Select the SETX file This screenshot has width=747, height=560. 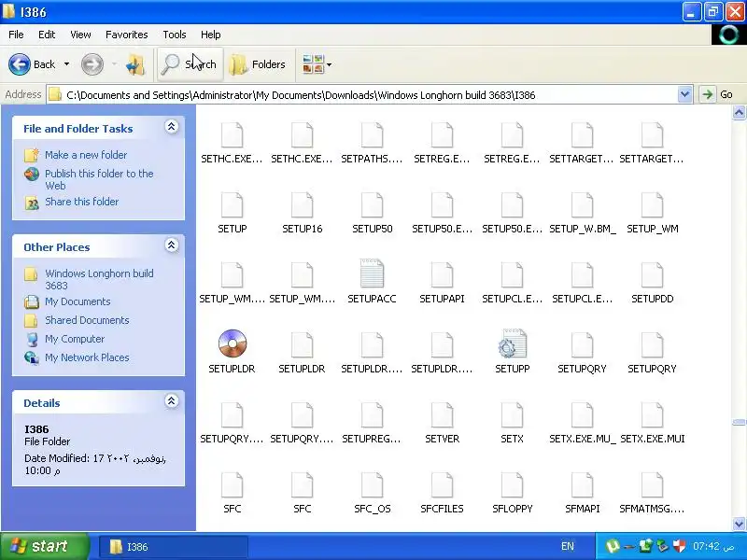point(512,421)
